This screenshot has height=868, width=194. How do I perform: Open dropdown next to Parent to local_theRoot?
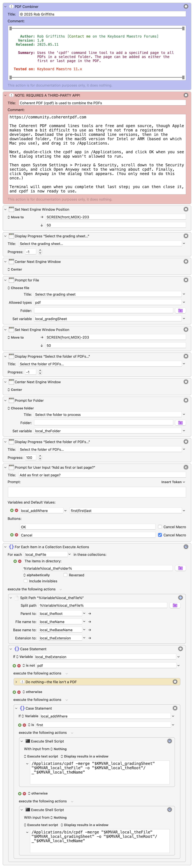[84, 614]
